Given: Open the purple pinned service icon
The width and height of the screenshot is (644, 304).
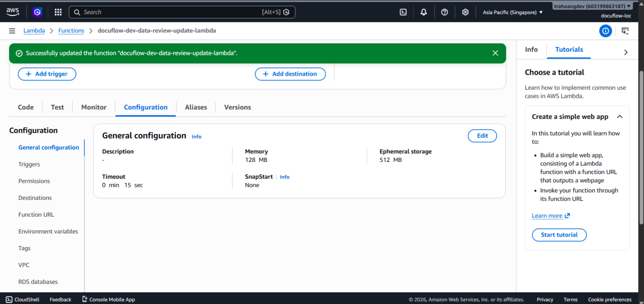Looking at the screenshot, I should (37, 12).
